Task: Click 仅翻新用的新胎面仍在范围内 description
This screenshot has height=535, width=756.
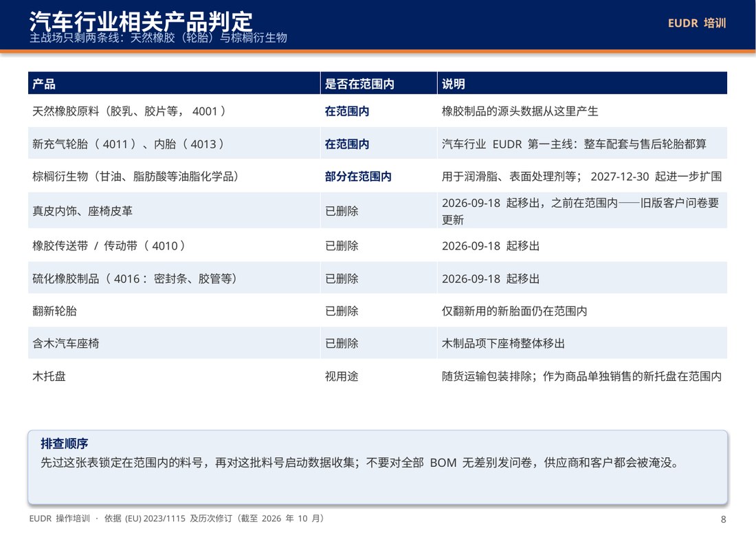Action: 514,311
